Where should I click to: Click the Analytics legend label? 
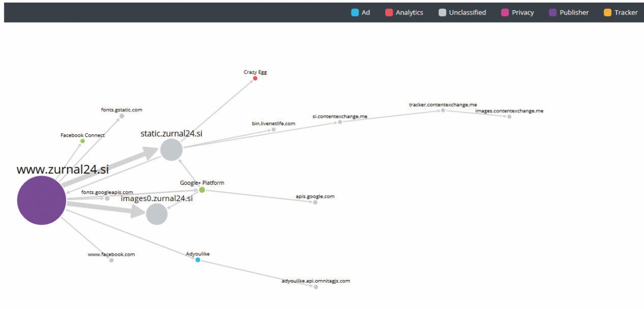coord(409,13)
